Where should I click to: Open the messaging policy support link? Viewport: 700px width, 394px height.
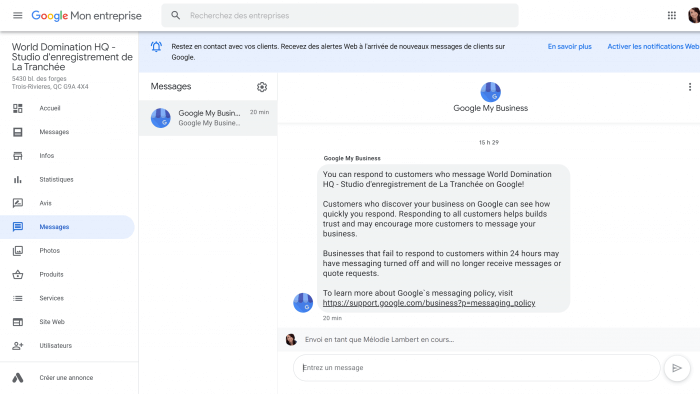point(429,303)
